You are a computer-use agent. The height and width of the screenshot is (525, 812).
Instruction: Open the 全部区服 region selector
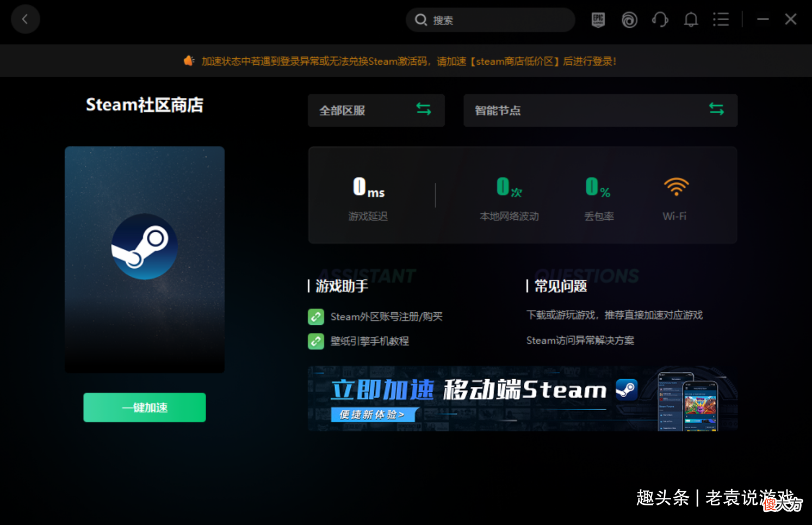[376, 110]
